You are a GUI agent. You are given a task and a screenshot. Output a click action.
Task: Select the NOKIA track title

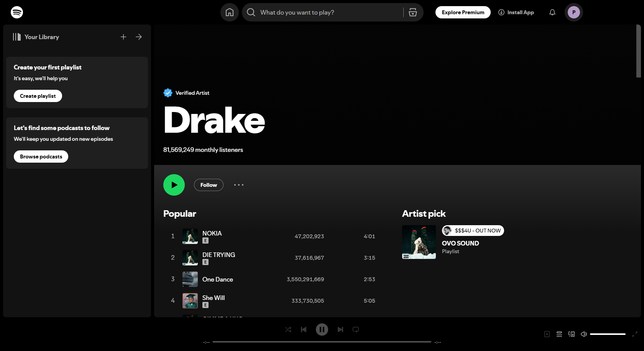212,233
